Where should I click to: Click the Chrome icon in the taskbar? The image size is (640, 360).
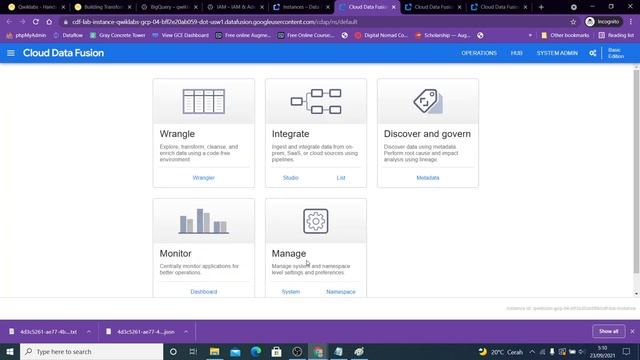click(318, 351)
